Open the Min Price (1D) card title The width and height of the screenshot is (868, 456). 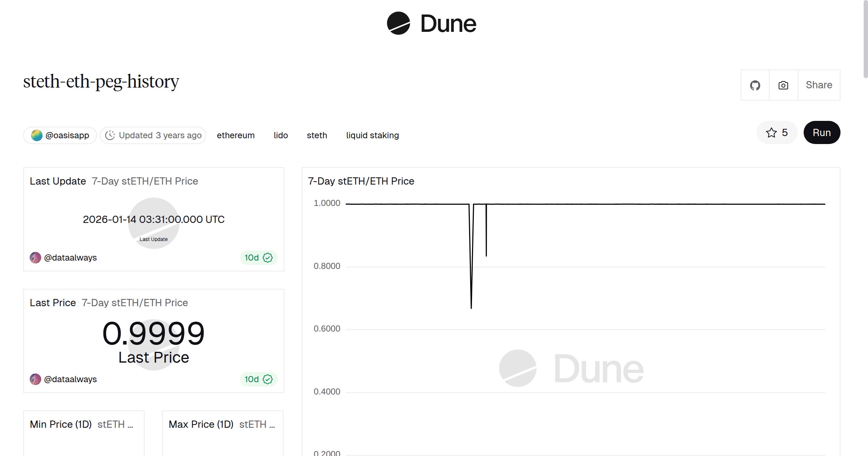[61, 424]
